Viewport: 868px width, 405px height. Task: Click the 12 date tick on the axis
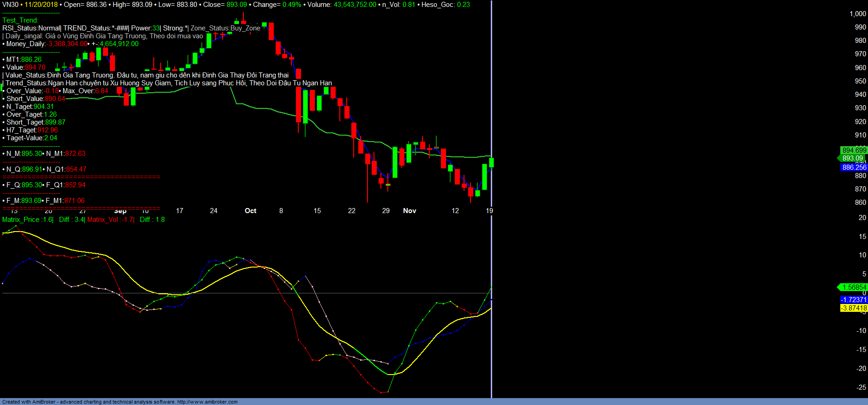tap(455, 211)
